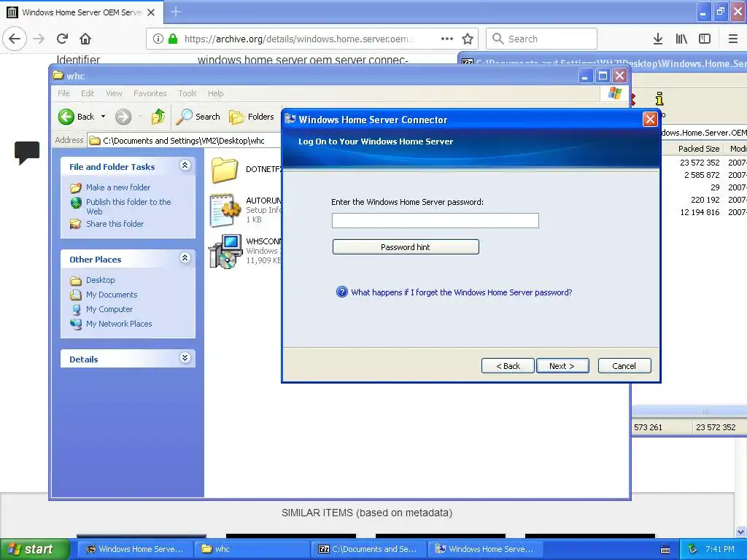
Task: Go to Desktop in Other Places
Action: pyautogui.click(x=100, y=280)
